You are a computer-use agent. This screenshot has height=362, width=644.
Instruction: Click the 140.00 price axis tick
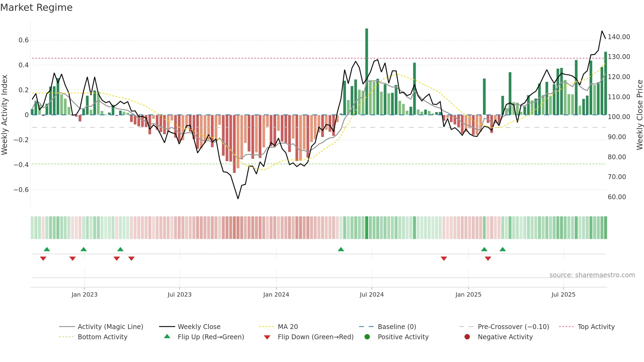(x=619, y=37)
